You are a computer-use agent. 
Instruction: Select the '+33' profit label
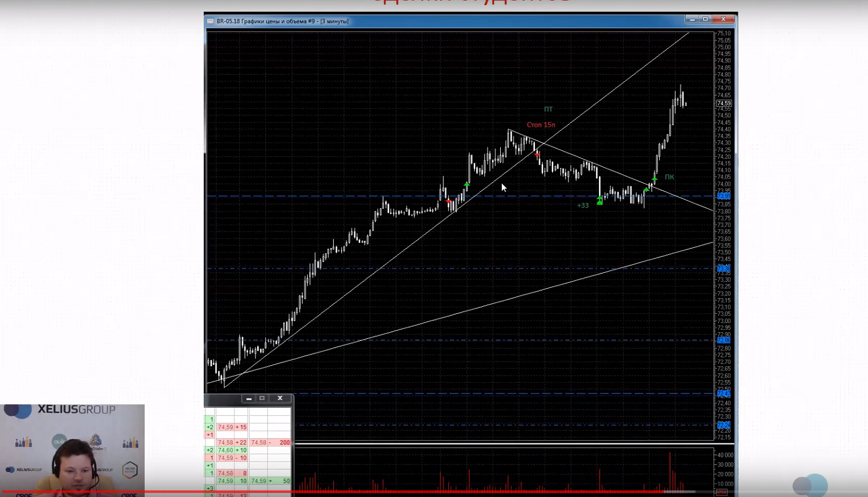point(583,205)
